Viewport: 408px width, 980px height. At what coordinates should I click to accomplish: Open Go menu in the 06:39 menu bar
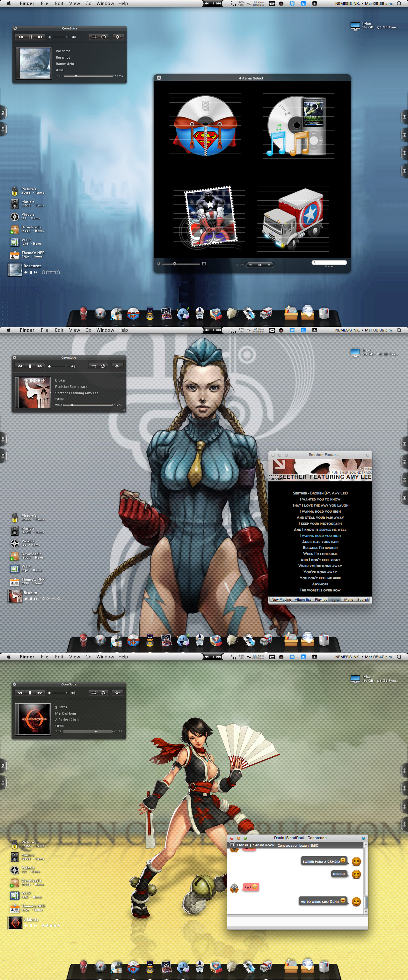coord(88,330)
